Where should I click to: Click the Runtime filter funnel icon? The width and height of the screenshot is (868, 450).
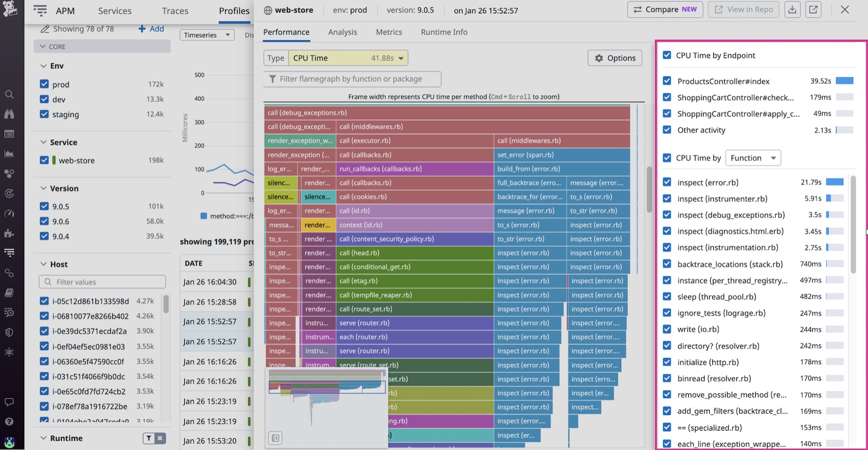[149, 438]
